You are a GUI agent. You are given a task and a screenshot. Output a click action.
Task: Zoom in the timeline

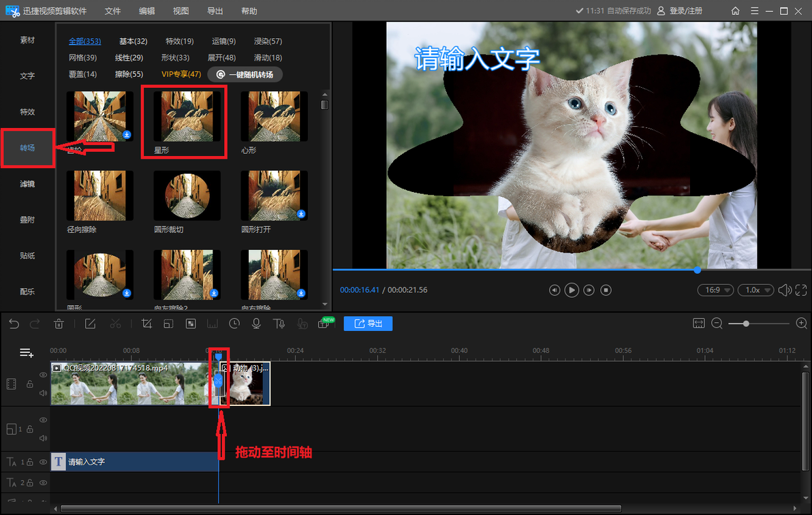point(802,324)
